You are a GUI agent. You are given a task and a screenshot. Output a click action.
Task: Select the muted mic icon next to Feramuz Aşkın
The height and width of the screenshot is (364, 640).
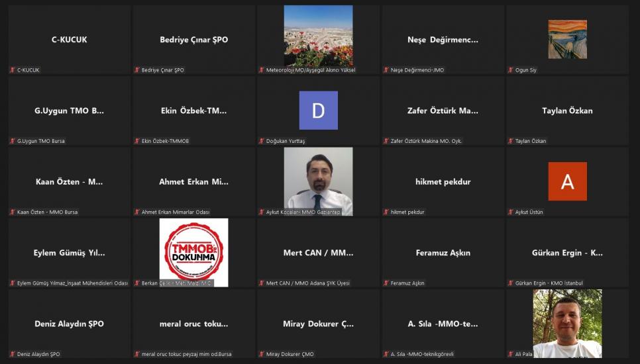click(x=386, y=283)
